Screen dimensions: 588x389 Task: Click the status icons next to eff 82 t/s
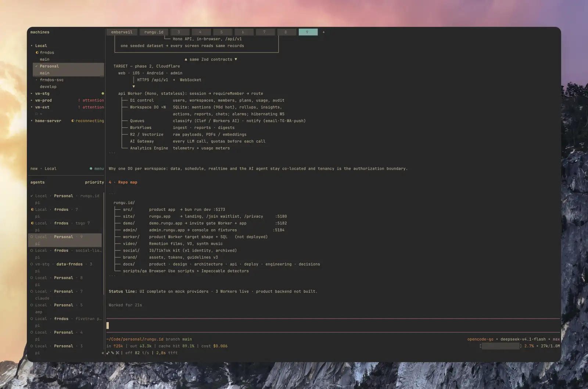113,353
